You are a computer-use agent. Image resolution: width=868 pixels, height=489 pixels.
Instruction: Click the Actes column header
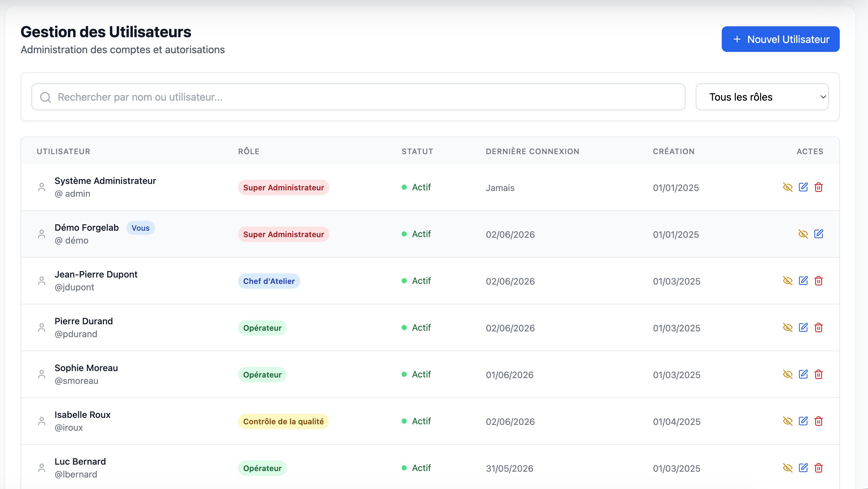pyautogui.click(x=810, y=152)
